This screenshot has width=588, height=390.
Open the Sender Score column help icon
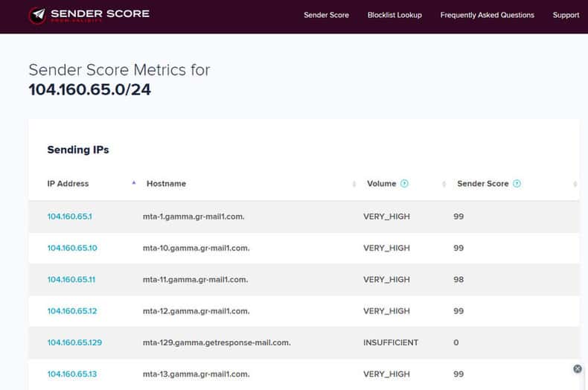tap(517, 183)
